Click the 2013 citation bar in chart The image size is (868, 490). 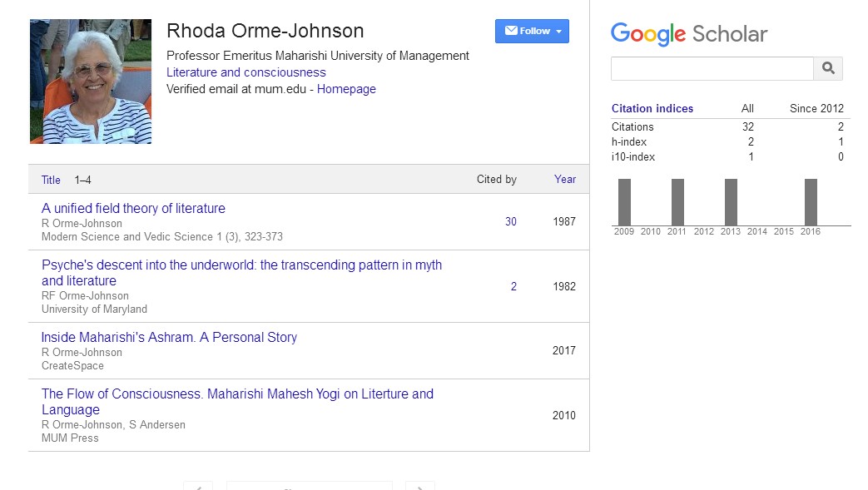731,201
